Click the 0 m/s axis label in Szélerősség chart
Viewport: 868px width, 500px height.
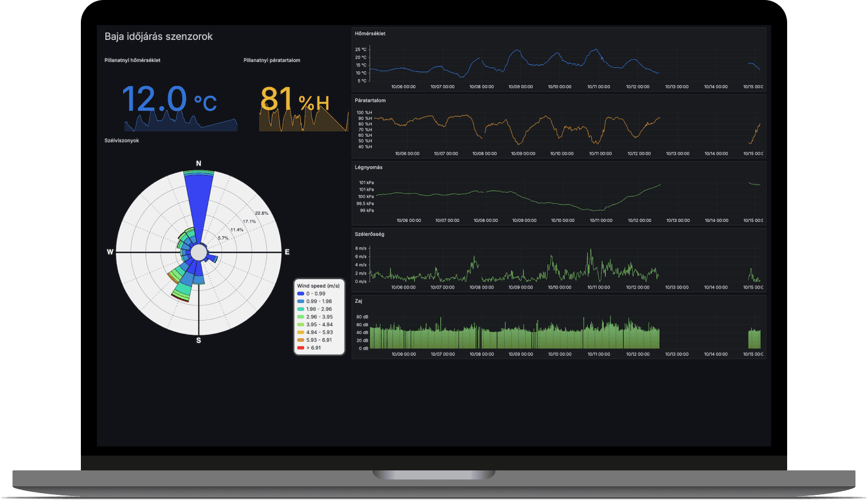pyautogui.click(x=361, y=281)
